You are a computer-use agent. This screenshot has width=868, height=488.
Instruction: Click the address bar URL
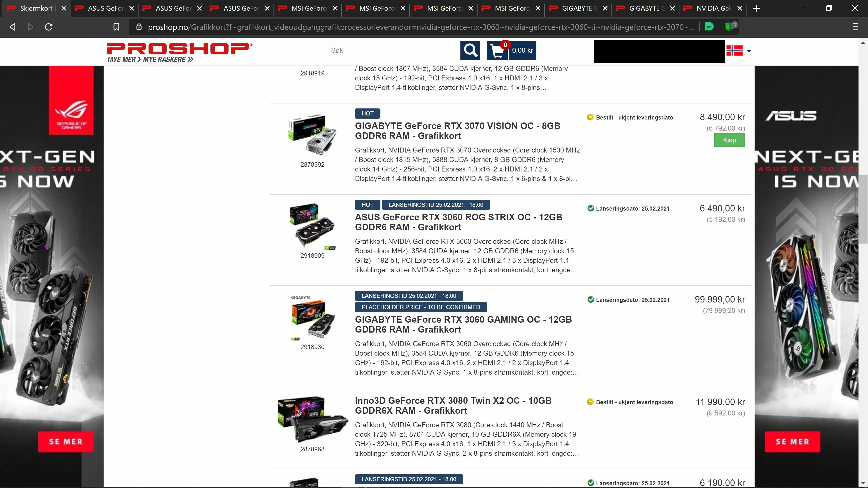[x=421, y=27]
